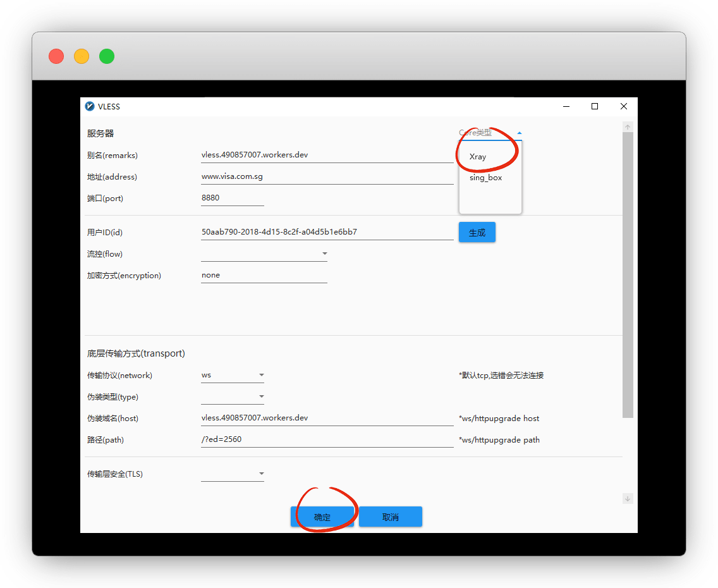Image resolution: width=718 pixels, height=588 pixels.
Task: Click the green macOS zoom button
Action: coord(107,56)
